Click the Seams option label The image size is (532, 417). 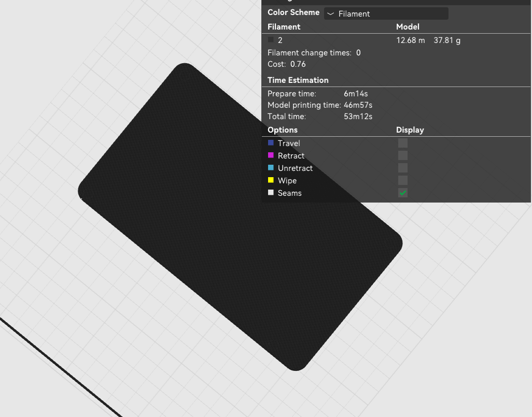click(x=290, y=193)
